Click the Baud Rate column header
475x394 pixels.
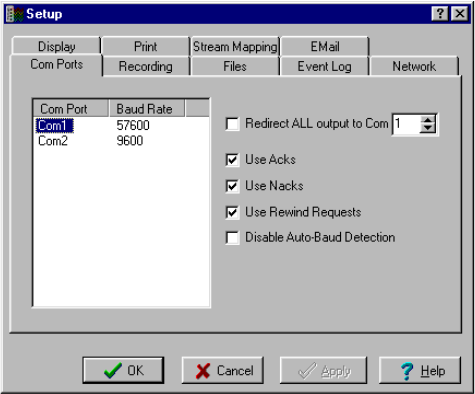147,109
